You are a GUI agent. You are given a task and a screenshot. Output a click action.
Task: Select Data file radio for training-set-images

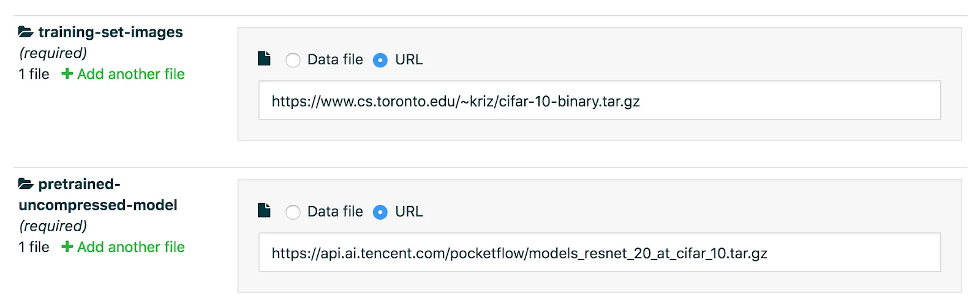(293, 60)
